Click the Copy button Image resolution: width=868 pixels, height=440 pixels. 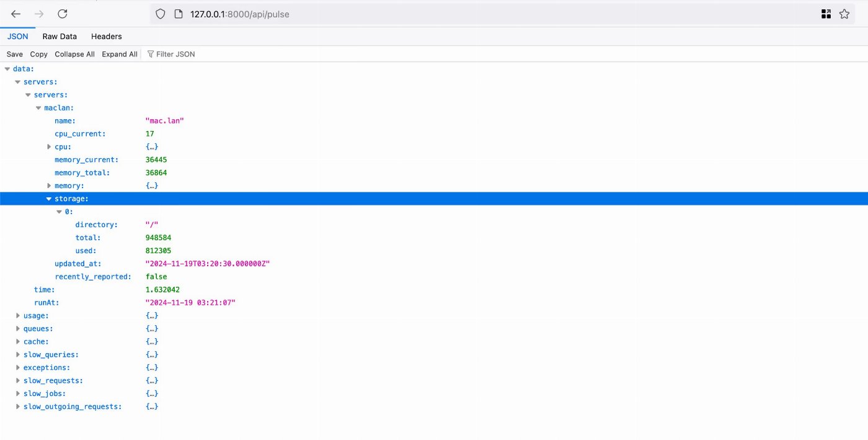coord(38,54)
